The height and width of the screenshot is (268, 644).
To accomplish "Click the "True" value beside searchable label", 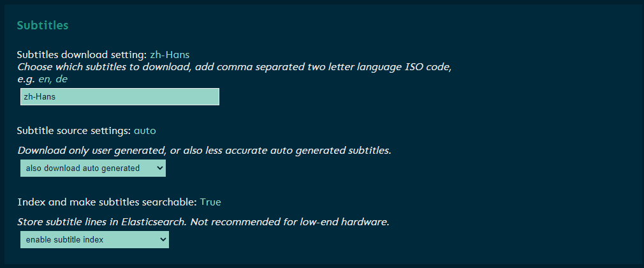I will [x=210, y=202].
